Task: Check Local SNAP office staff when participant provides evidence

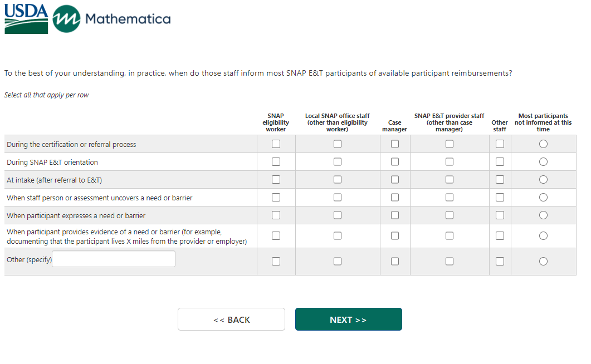Action: (338, 236)
